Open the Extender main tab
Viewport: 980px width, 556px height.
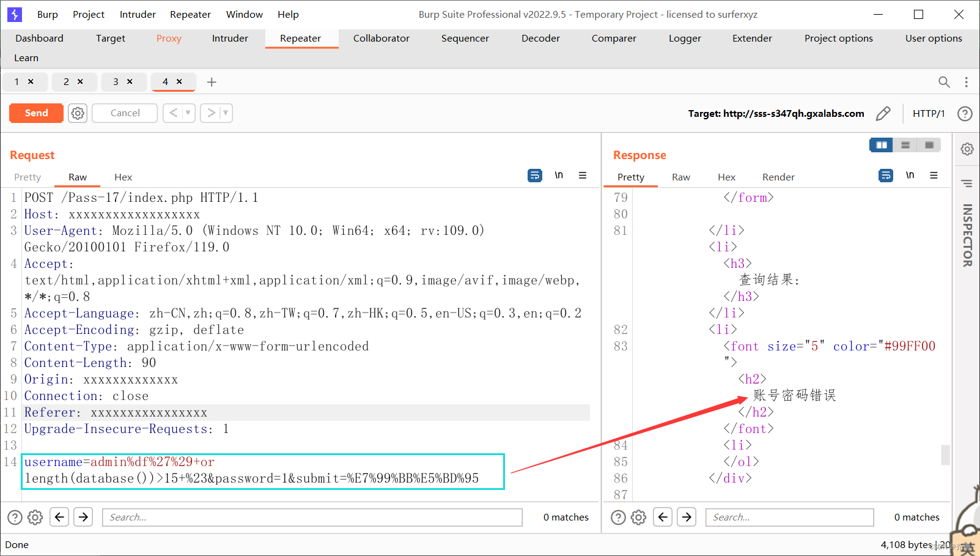click(752, 39)
